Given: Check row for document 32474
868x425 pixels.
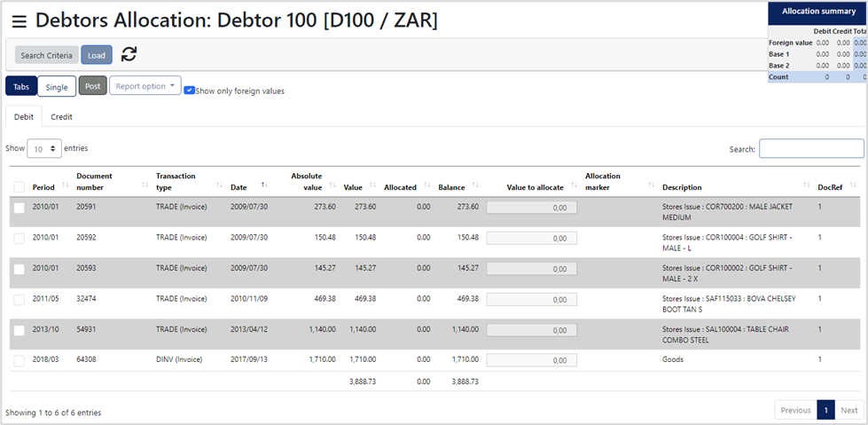Looking at the screenshot, I should click(20, 300).
